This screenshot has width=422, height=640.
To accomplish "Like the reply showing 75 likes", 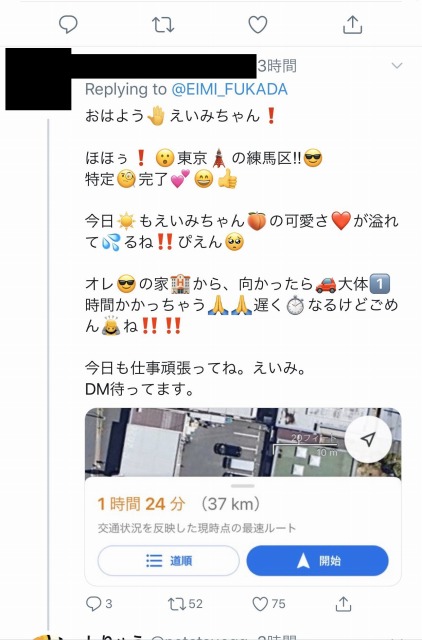I will click(269, 604).
